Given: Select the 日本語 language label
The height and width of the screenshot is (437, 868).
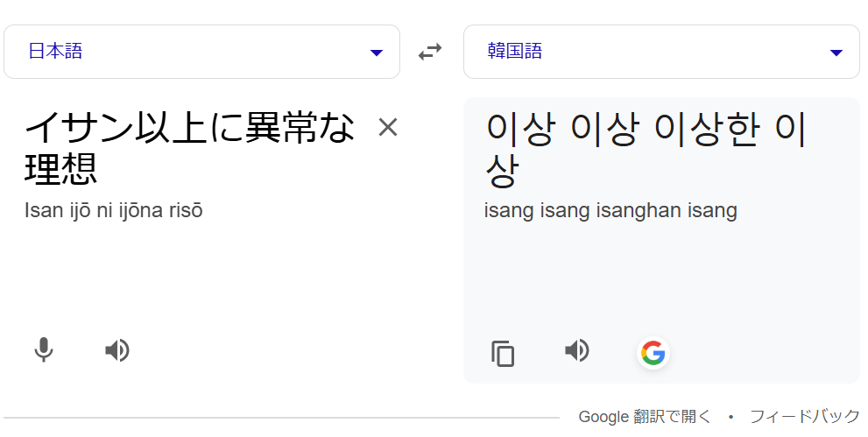Looking at the screenshot, I should pyautogui.click(x=55, y=52).
